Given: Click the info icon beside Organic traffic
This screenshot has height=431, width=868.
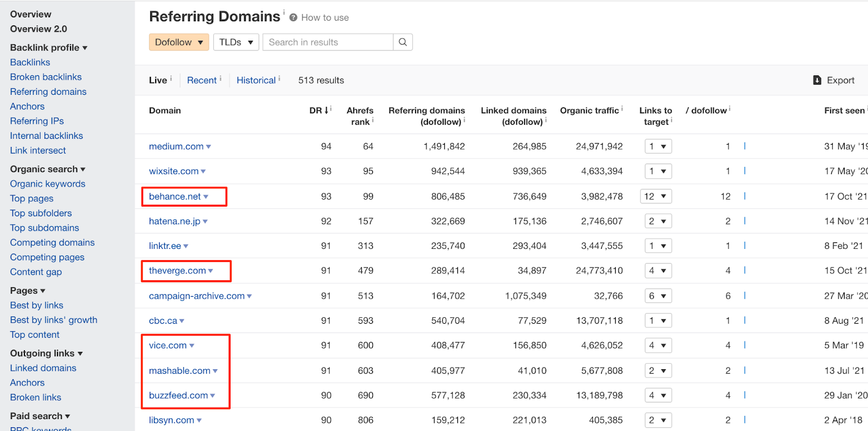Looking at the screenshot, I should pyautogui.click(x=622, y=108).
